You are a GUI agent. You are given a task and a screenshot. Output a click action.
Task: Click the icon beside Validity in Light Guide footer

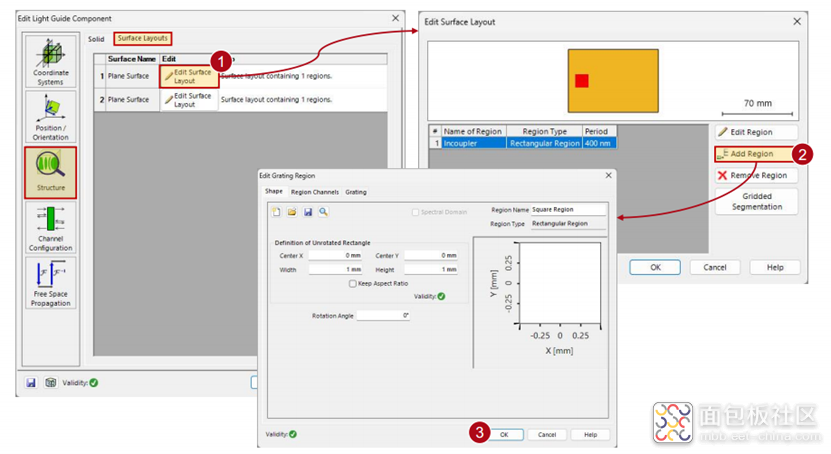pos(50,382)
